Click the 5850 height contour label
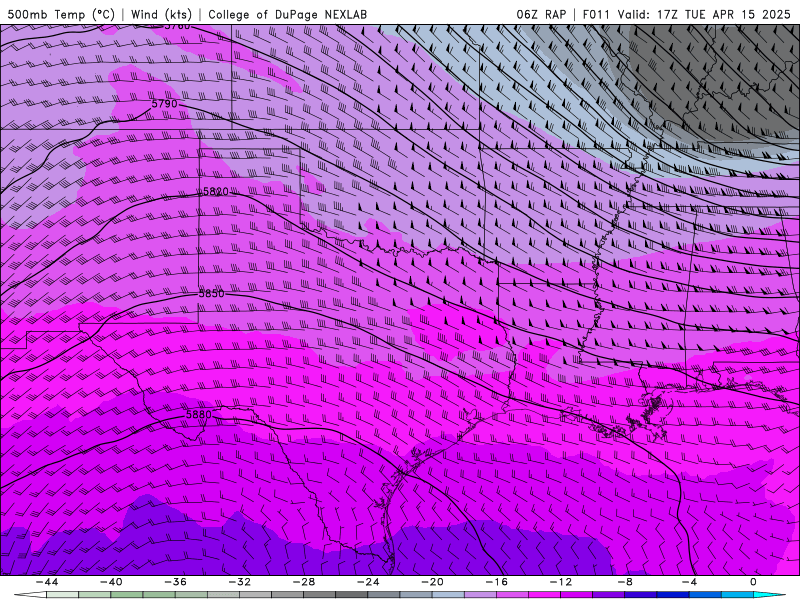 [211, 293]
